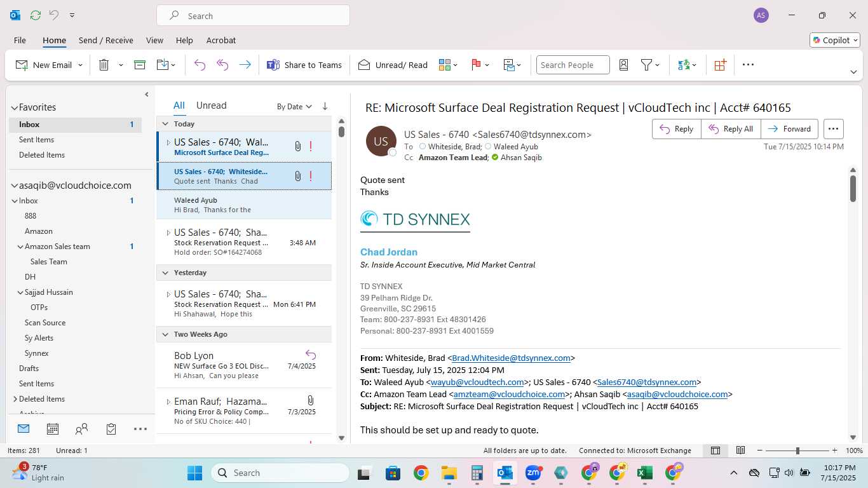This screenshot has width=868, height=488.
Task: Open the People view icon
Action: (81, 429)
